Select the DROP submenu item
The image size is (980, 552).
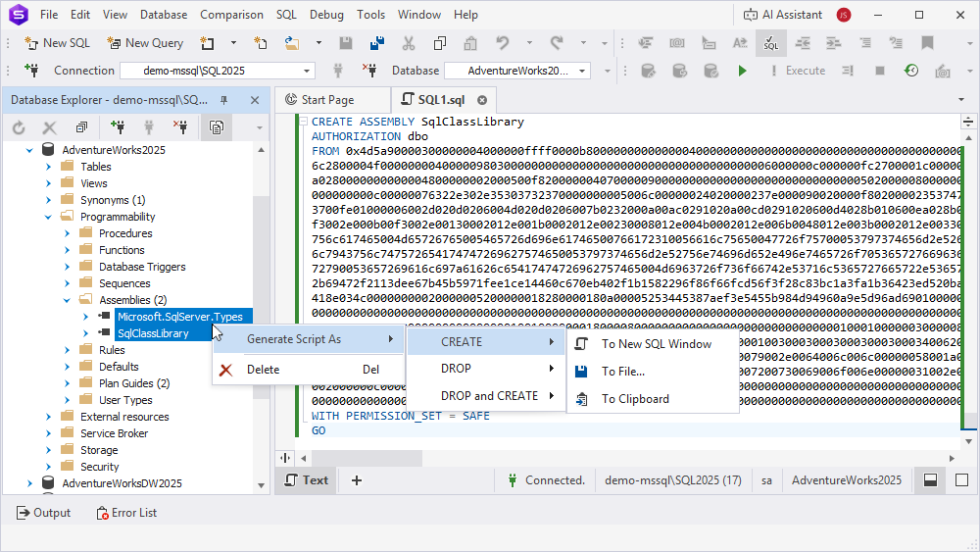[486, 369]
